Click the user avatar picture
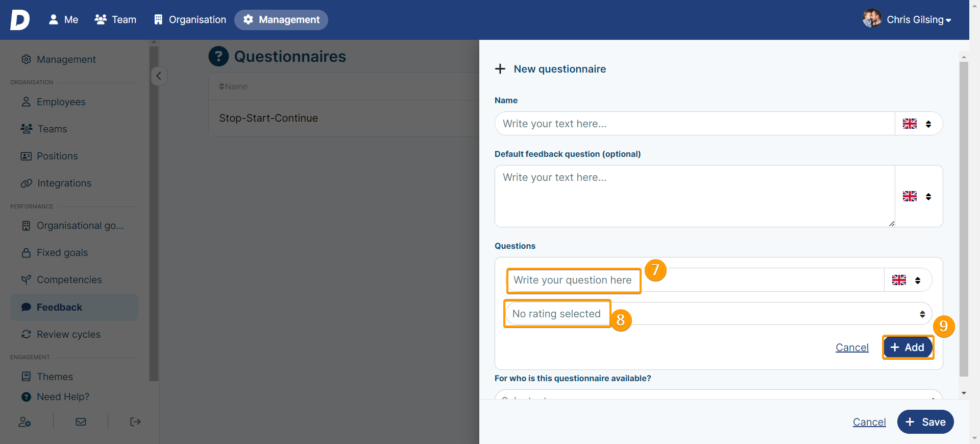980x444 pixels. 872,18
